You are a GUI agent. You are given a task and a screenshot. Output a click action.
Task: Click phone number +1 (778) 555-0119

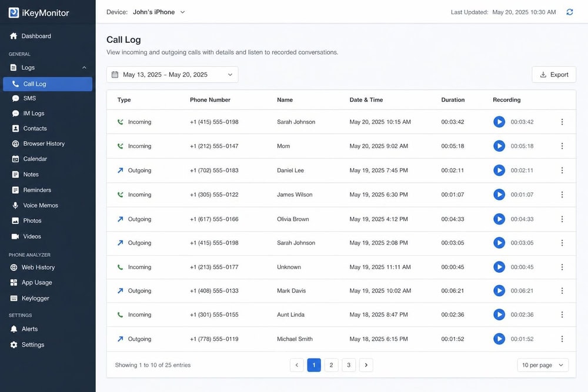(214, 339)
